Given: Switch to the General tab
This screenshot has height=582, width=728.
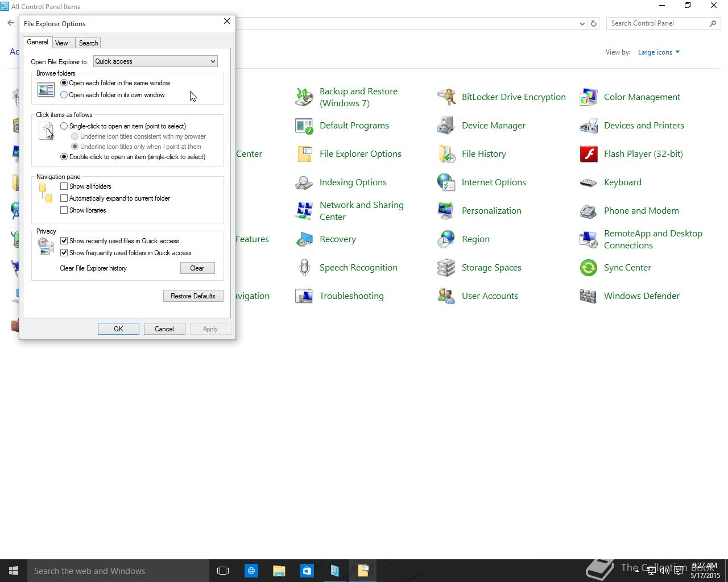Looking at the screenshot, I should click(x=38, y=42).
